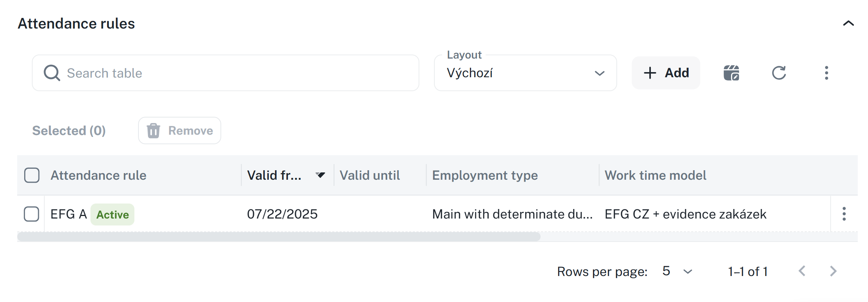Click the search magnifier icon
Viewport: 868px width, 302px height.
click(x=52, y=73)
